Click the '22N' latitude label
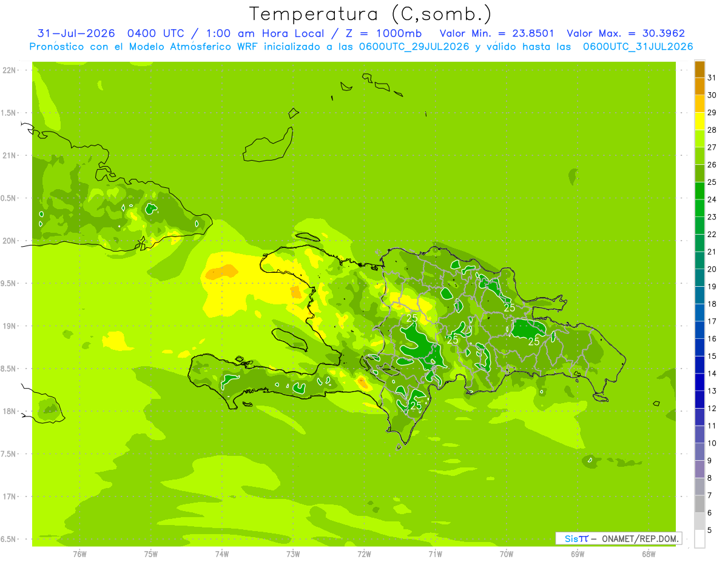Screen dimensions: 728x562 tap(10, 70)
